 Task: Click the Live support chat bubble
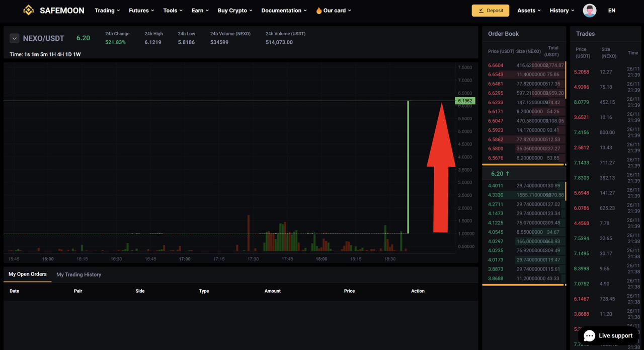coord(608,335)
